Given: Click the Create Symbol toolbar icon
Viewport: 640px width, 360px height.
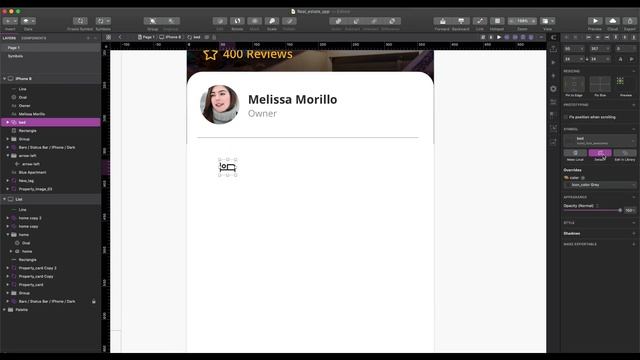Looking at the screenshot, I should pyautogui.click(x=80, y=21).
